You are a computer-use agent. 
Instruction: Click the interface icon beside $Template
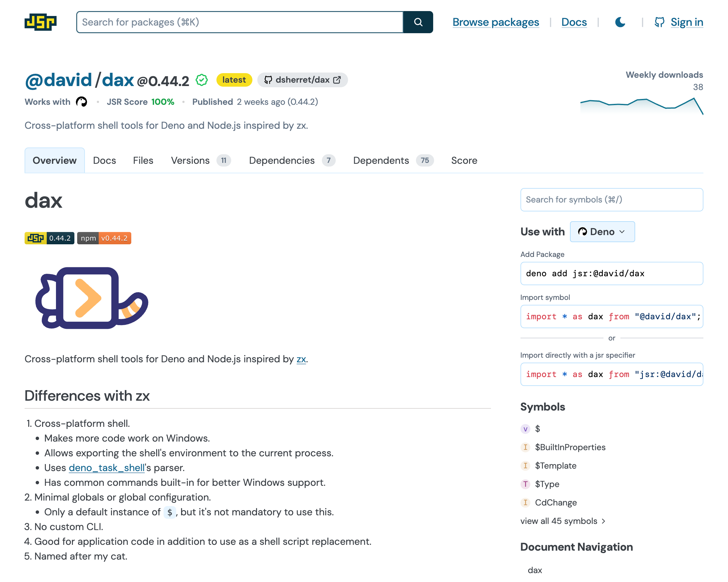coord(525,466)
